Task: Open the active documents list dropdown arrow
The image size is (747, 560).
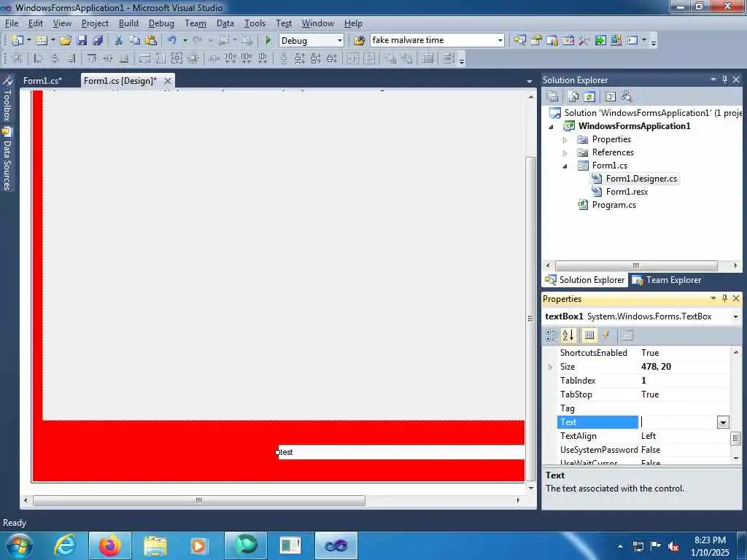Action: tap(530, 82)
